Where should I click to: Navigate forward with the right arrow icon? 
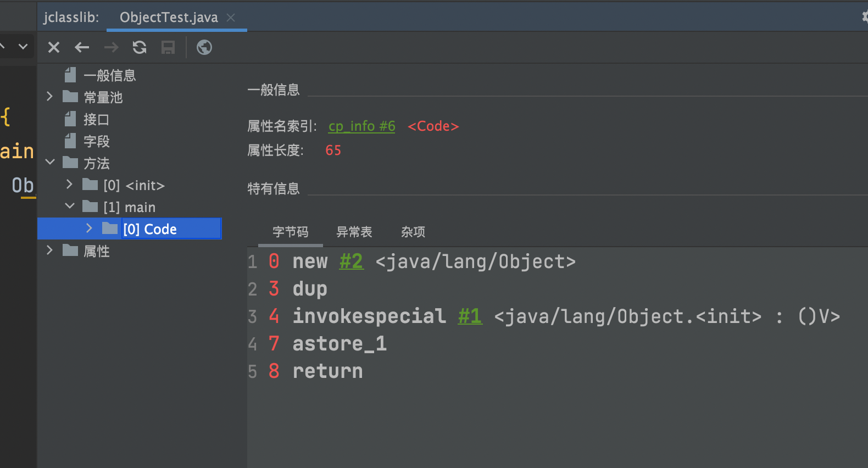pyautogui.click(x=112, y=48)
